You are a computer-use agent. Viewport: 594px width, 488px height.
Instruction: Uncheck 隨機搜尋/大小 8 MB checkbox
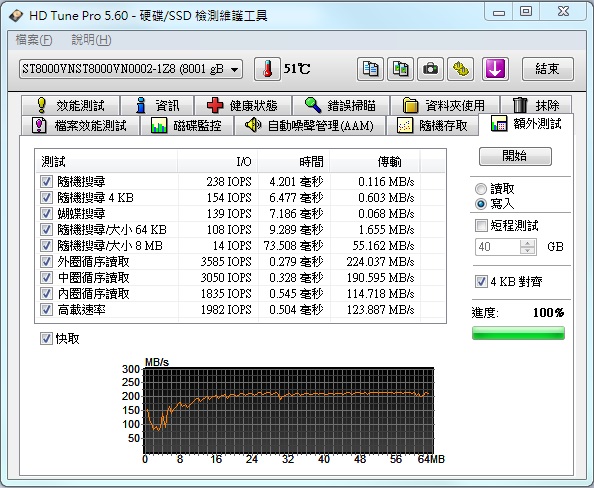coord(46,246)
